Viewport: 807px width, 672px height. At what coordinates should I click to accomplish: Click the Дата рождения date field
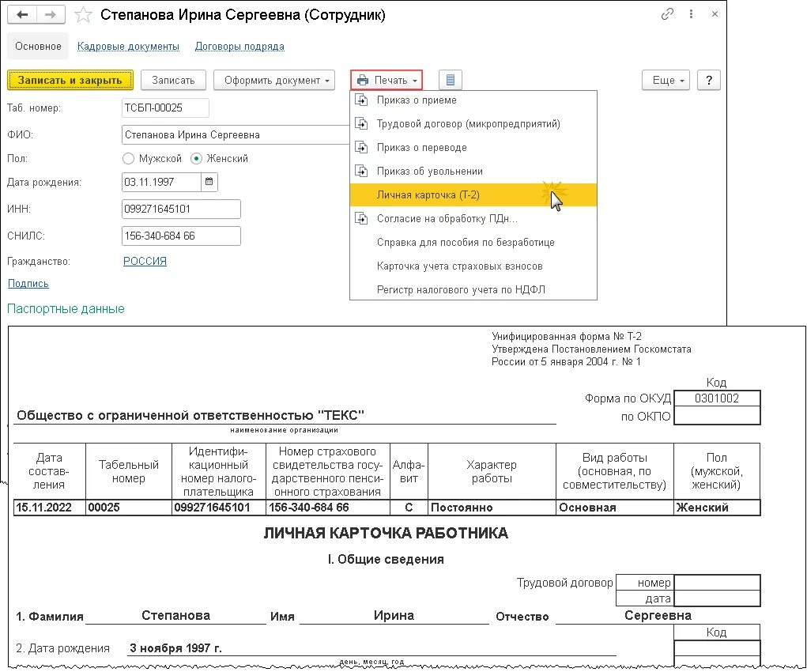(x=161, y=182)
